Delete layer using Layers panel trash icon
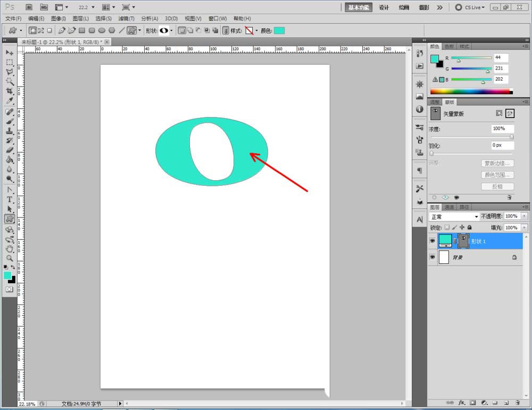This screenshot has height=410, width=532. pos(518,403)
